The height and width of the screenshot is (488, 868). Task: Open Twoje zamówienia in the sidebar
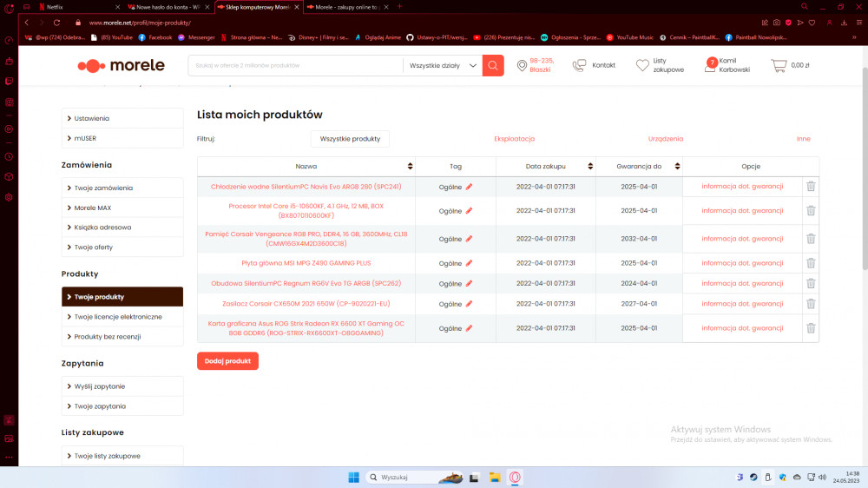coord(103,188)
